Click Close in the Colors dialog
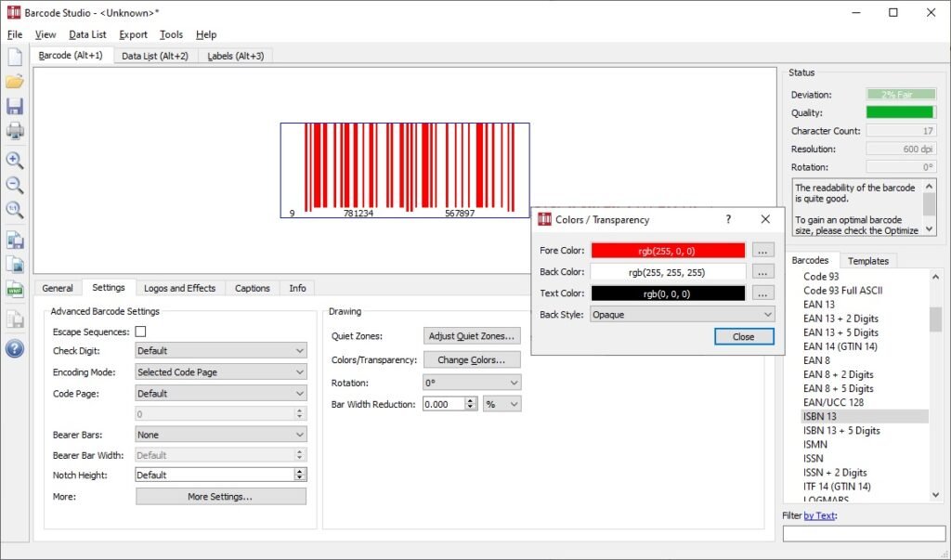The height and width of the screenshot is (560, 951). click(744, 337)
